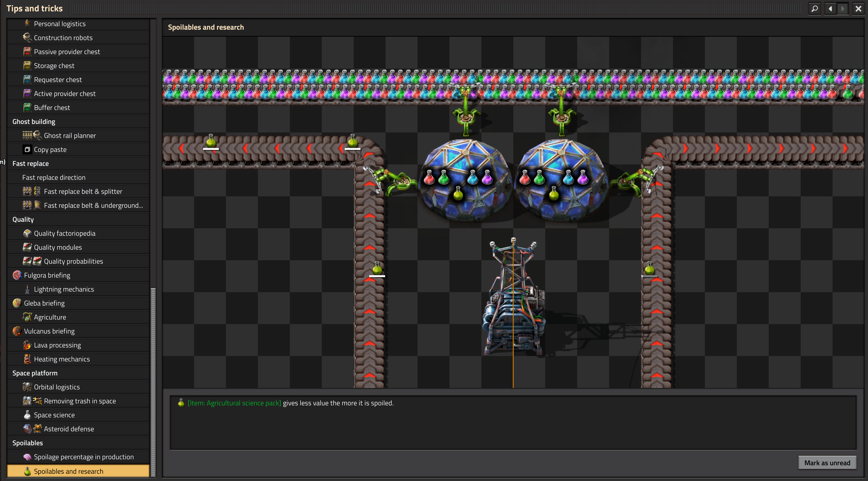The width and height of the screenshot is (868, 481).
Task: Click the Storage chest icon
Action: click(x=27, y=65)
